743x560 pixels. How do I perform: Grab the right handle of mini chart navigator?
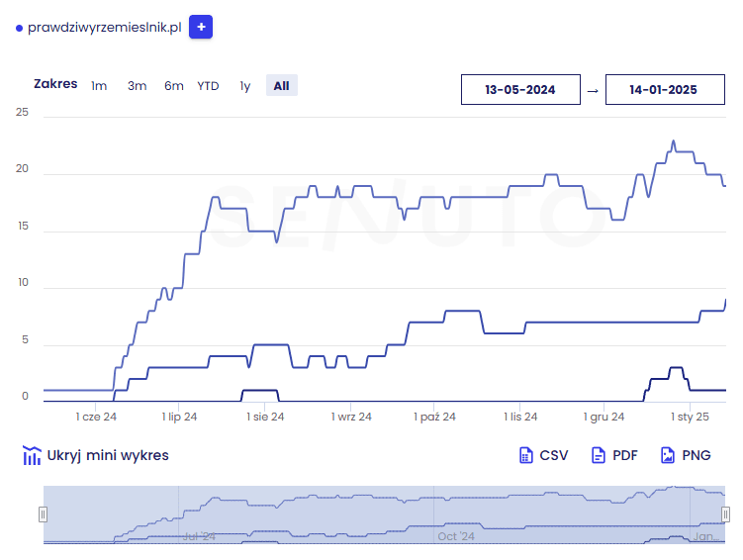coord(725,514)
